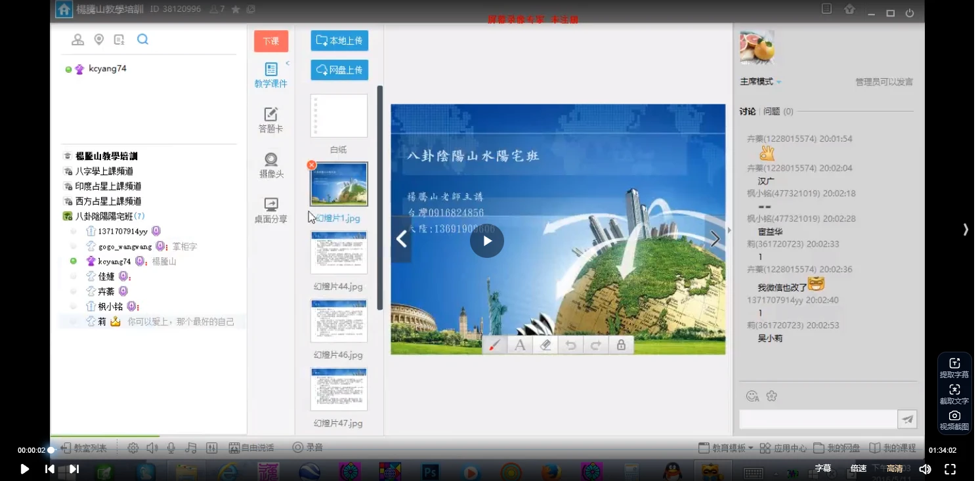This screenshot has width=980, height=481.
Task: Open the 教学课件 courseware section
Action: (x=270, y=75)
